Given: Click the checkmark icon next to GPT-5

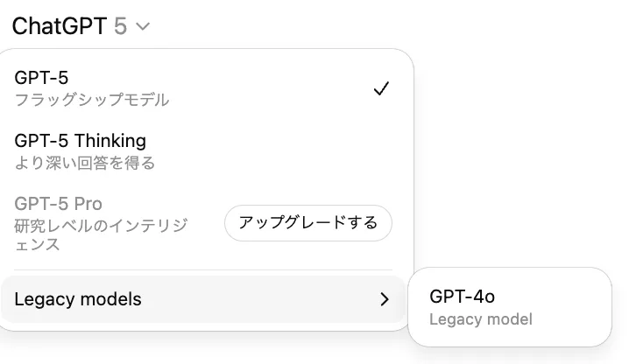Looking at the screenshot, I should tap(381, 88).
